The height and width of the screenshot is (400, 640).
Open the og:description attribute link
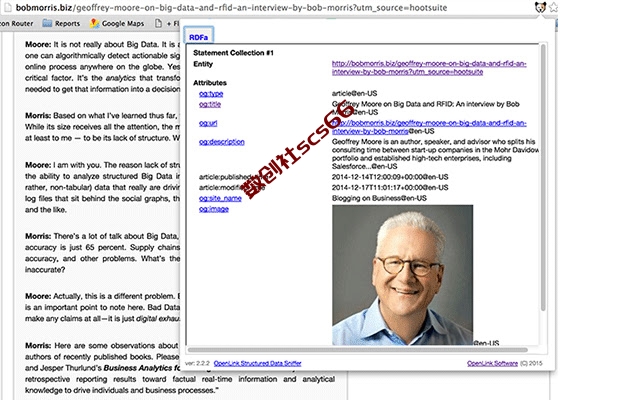tap(222, 142)
